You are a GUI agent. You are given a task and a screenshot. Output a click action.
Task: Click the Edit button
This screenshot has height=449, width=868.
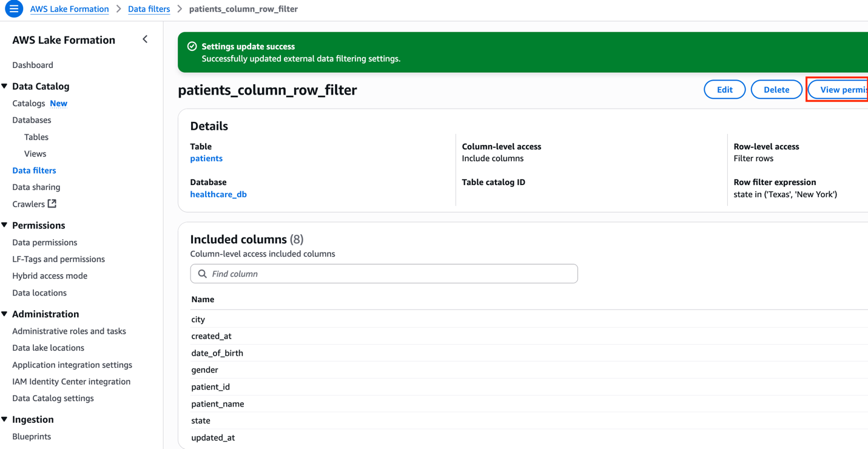point(724,90)
